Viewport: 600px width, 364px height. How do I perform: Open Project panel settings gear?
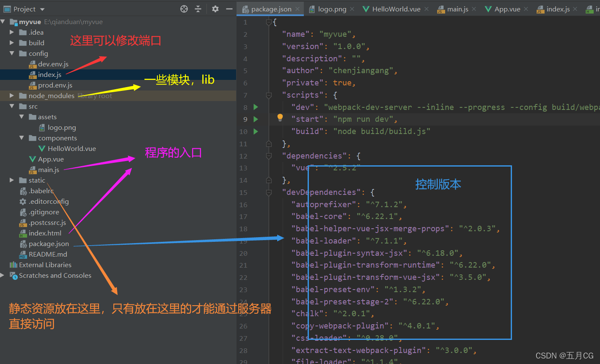[x=215, y=9]
